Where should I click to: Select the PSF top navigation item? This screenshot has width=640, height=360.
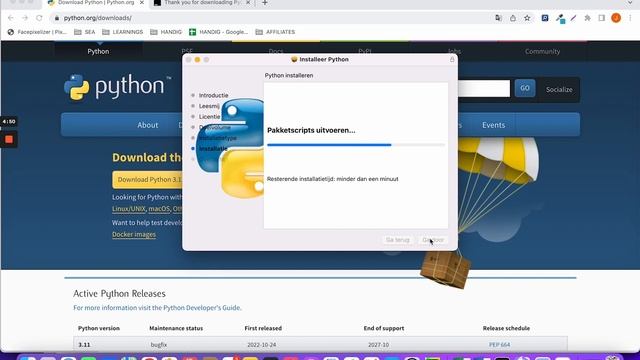[187, 51]
